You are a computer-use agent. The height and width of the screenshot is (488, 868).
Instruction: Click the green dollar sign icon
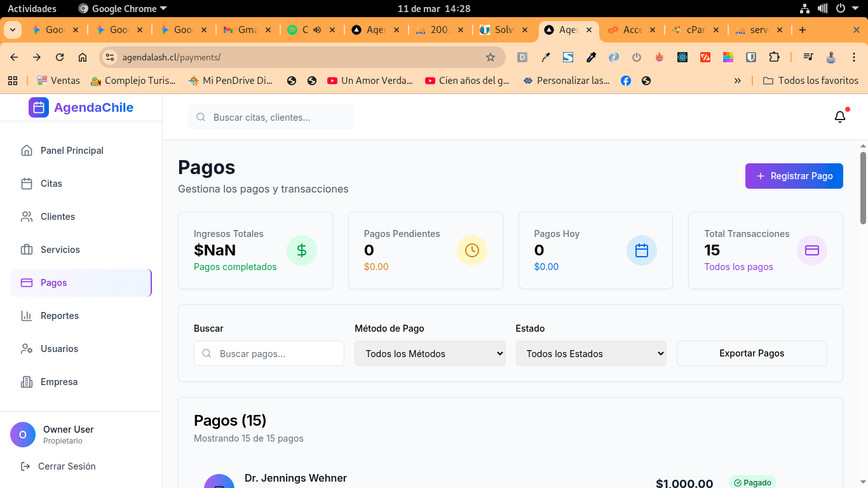click(302, 250)
